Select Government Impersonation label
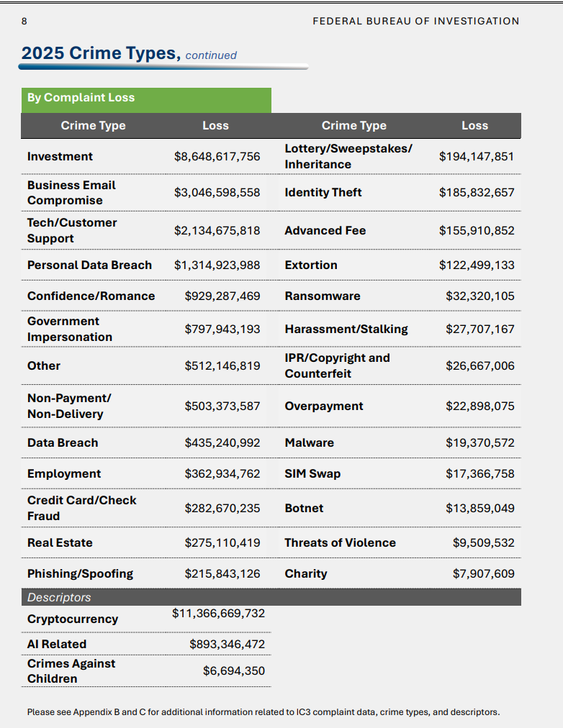The height and width of the screenshot is (728, 563). (x=70, y=329)
